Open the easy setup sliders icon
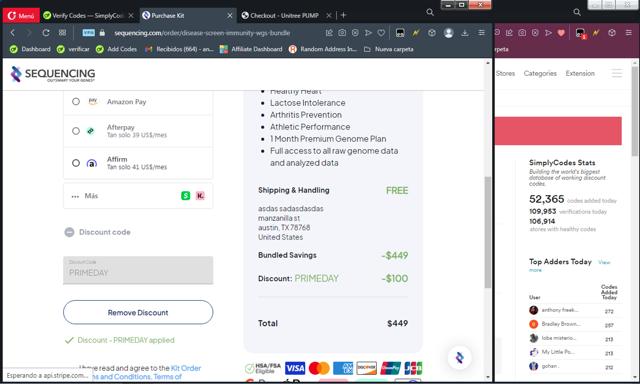 tap(482, 33)
